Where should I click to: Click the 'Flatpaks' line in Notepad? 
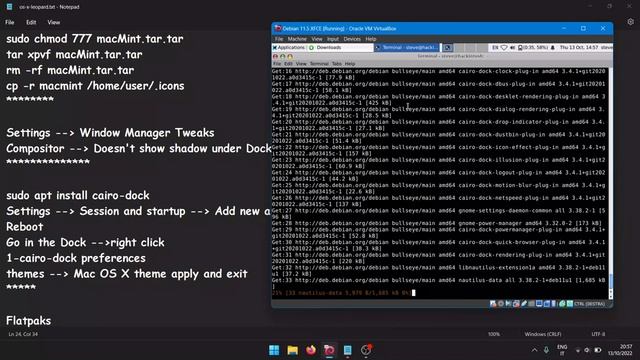tap(29, 321)
